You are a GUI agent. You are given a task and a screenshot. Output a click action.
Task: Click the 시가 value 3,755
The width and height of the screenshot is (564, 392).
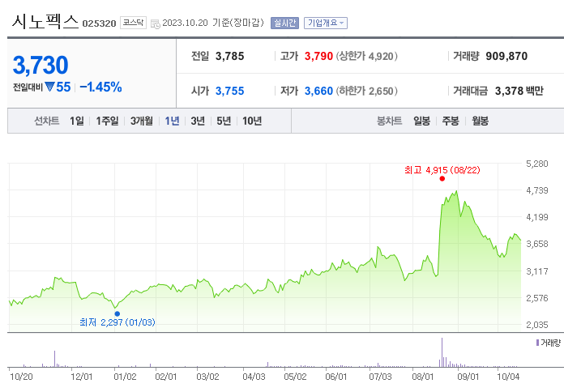pos(229,91)
